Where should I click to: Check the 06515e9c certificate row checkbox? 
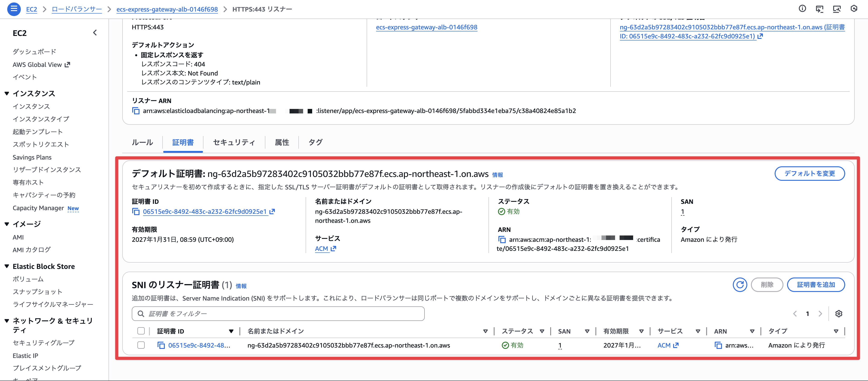pyautogui.click(x=141, y=345)
